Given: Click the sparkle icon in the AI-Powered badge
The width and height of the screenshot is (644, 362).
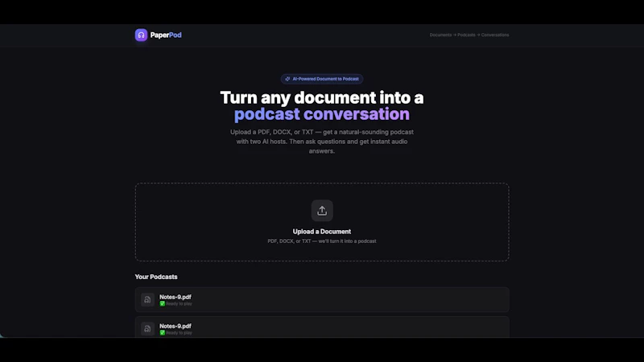Looking at the screenshot, I should [287, 79].
